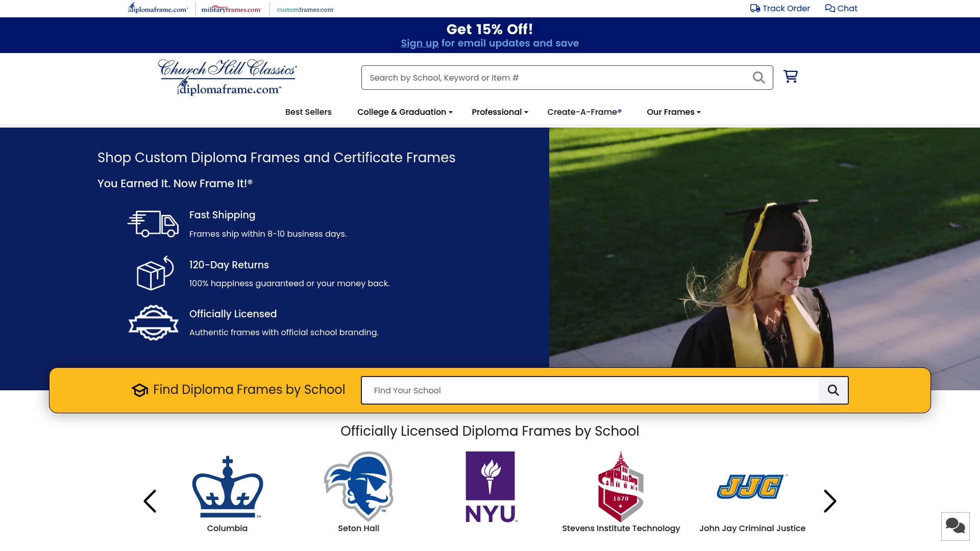Click the graduation cap icon beside Find Diploma Frames

[140, 390]
